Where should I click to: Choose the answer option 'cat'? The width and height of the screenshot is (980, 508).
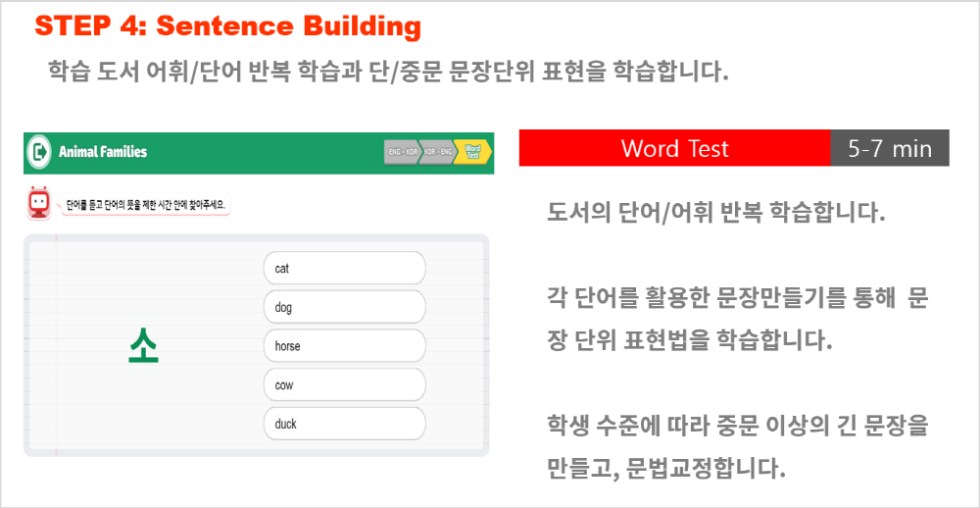pyautogui.click(x=345, y=269)
